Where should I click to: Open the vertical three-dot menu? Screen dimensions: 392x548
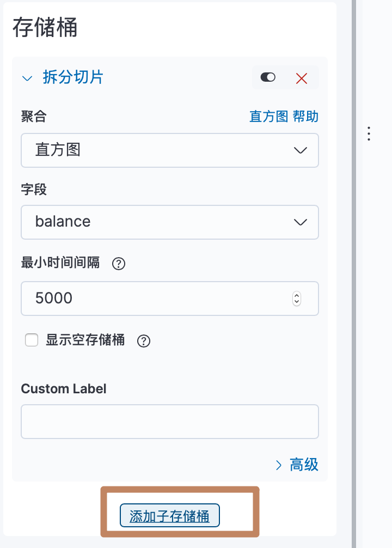pyautogui.click(x=369, y=134)
